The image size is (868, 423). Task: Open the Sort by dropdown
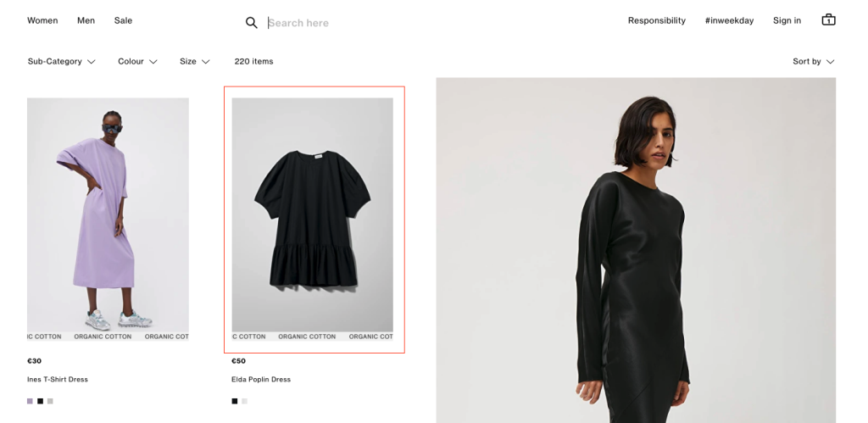pyautogui.click(x=813, y=62)
